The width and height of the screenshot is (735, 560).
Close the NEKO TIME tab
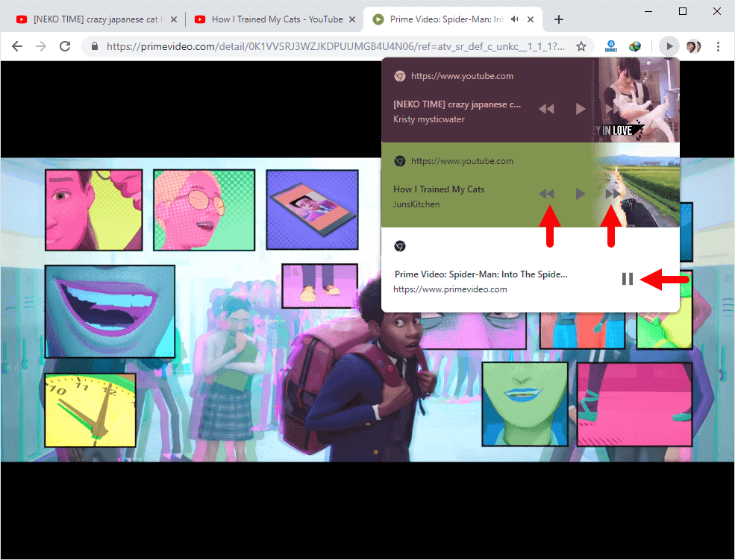(174, 19)
